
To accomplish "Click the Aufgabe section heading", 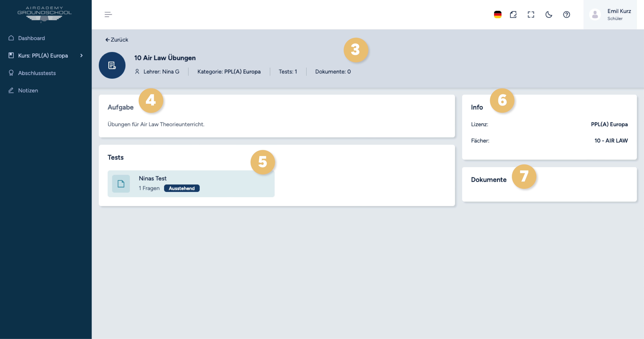I will pos(121,107).
